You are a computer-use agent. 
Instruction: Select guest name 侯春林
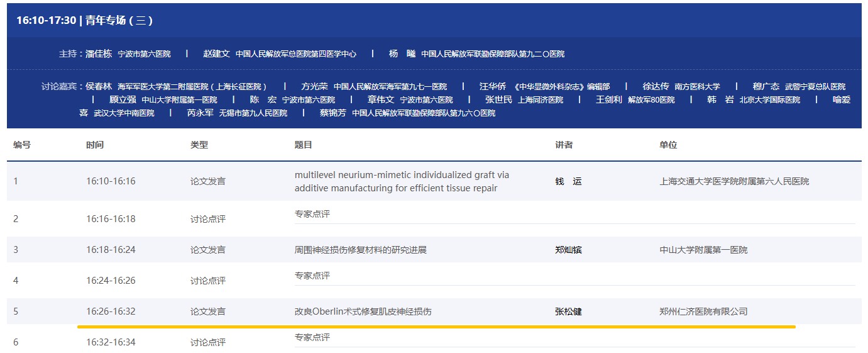[x=99, y=86]
